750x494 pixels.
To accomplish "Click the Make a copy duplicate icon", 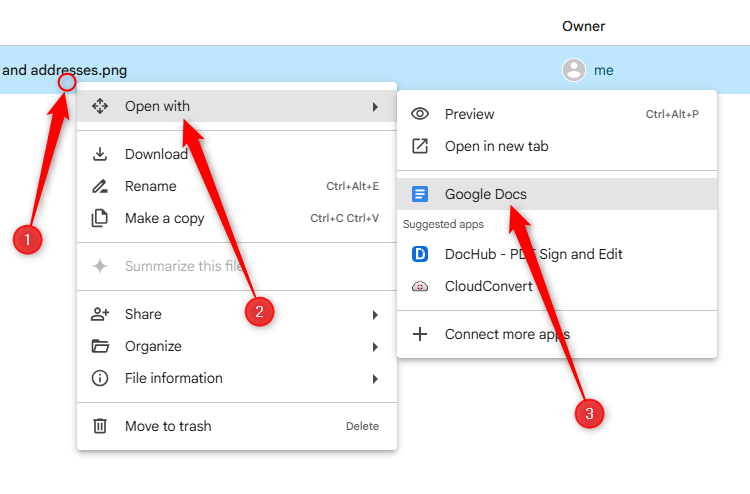I will point(100,218).
